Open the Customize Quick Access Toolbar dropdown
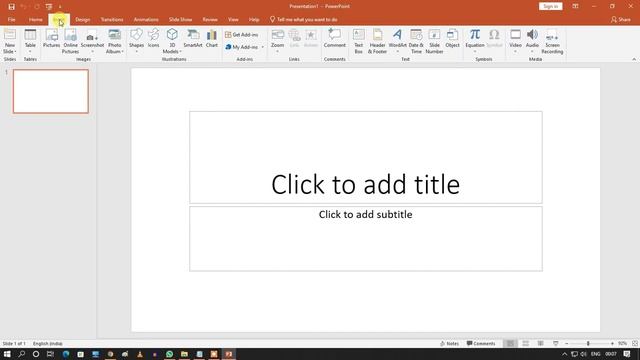Image resolution: width=640 pixels, height=360 pixels. click(x=60, y=7)
